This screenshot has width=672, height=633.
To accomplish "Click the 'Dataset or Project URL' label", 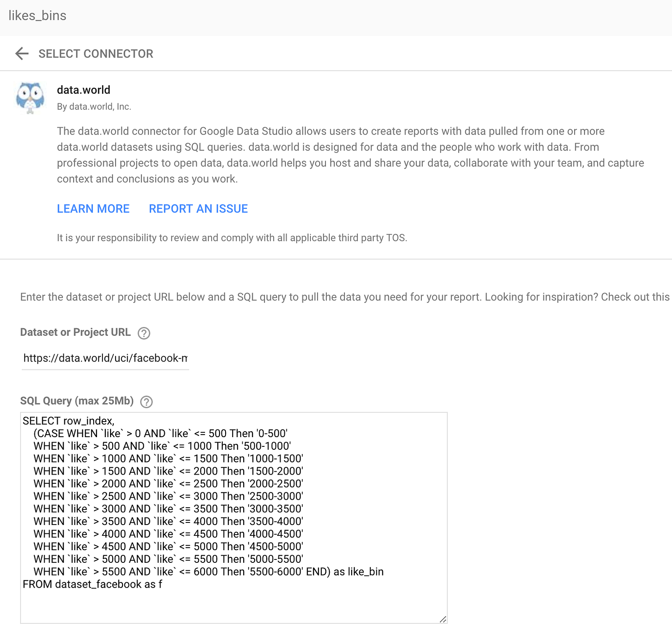I will (76, 332).
